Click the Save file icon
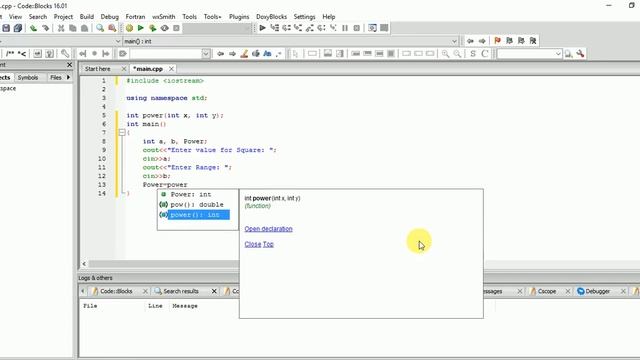 pyautogui.click(x=6, y=28)
